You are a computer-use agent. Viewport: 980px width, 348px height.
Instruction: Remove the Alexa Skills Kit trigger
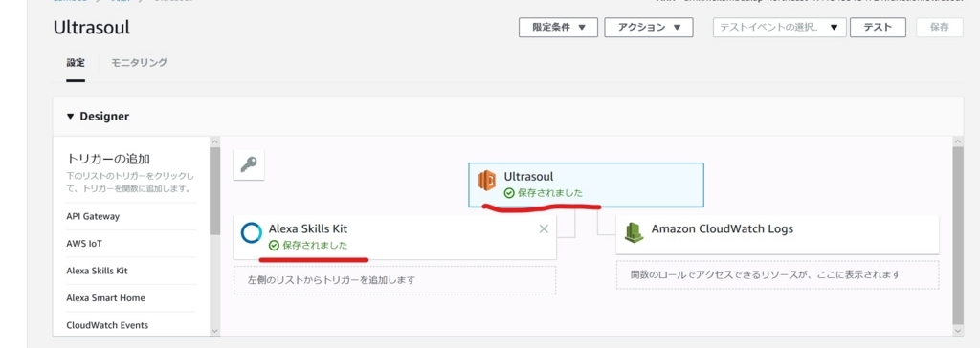coord(544,228)
